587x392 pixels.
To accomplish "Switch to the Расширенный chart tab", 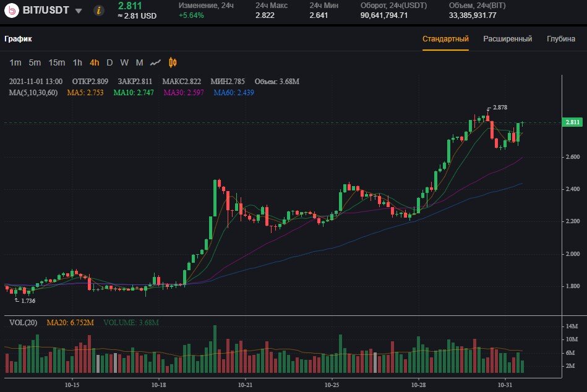I will pos(507,39).
